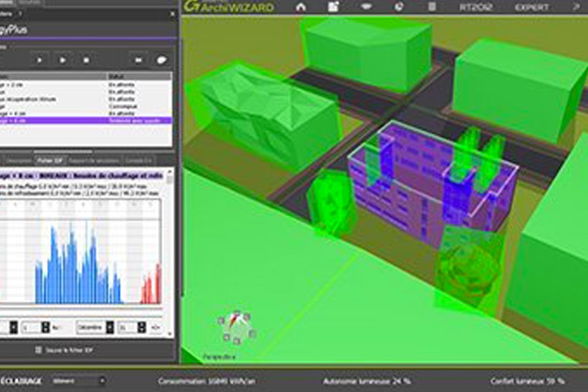The image size is (588, 392).
Task: Close the simulation panel with the X button
Action: pyautogui.click(x=171, y=15)
